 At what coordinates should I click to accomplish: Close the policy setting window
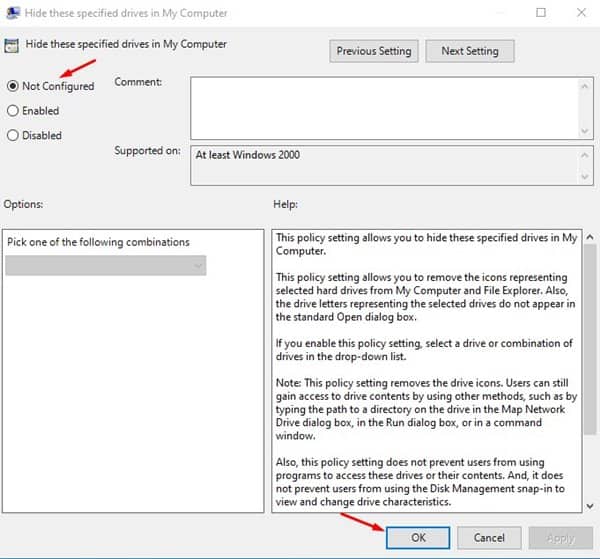(x=581, y=13)
